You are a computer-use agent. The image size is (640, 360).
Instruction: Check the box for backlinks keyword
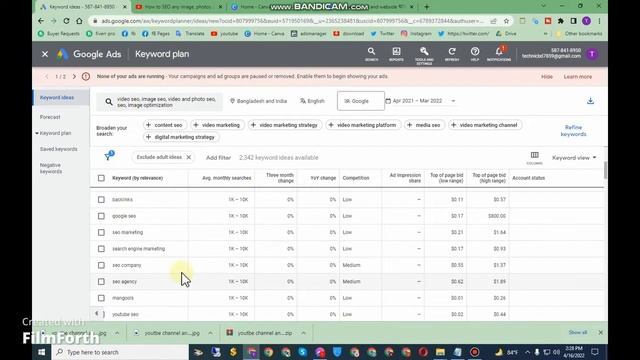[101, 200]
